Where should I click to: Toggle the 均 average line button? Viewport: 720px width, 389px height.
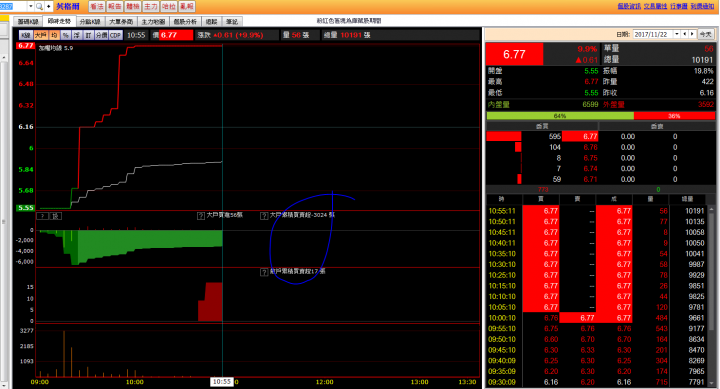pyautogui.click(x=54, y=35)
